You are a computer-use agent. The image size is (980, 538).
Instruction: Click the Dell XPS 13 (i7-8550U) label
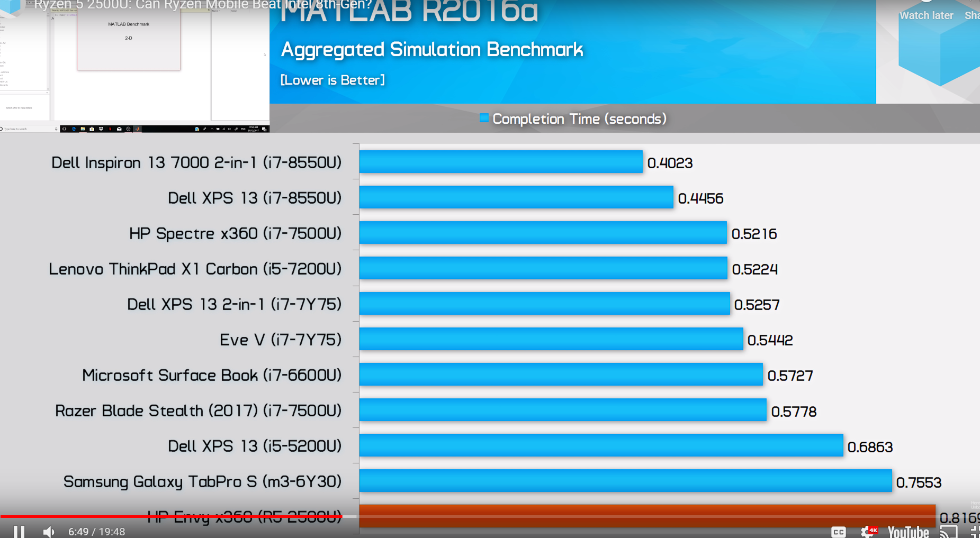pos(255,198)
